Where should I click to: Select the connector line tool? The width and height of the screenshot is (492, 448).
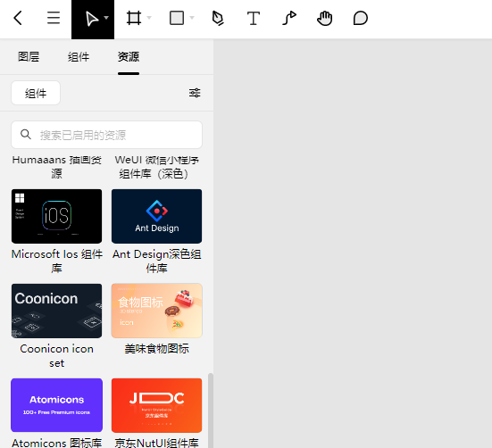[289, 18]
